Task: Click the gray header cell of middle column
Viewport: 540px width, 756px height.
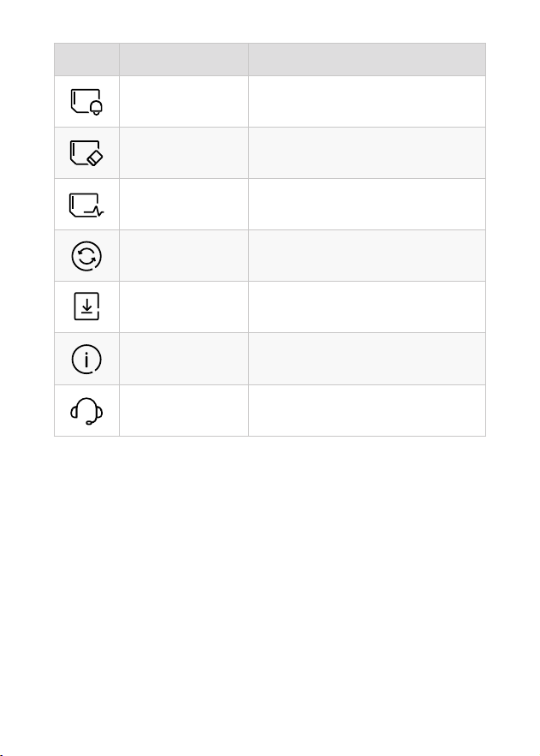Action: (184, 59)
